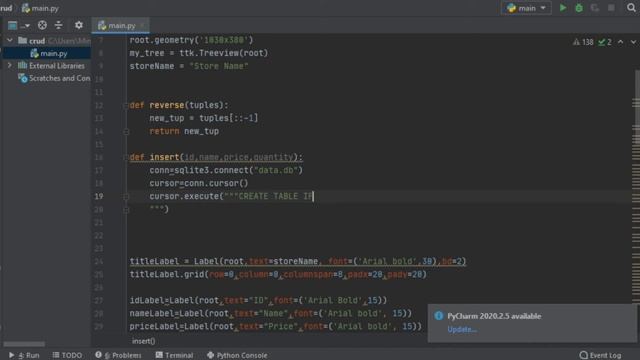This screenshot has width=640, height=360.
Task: Click on 'Store Name' string literal
Action: (x=219, y=66)
